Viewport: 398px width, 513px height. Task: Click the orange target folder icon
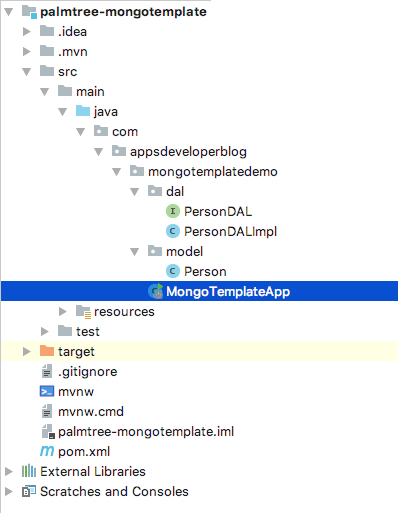[x=47, y=351]
